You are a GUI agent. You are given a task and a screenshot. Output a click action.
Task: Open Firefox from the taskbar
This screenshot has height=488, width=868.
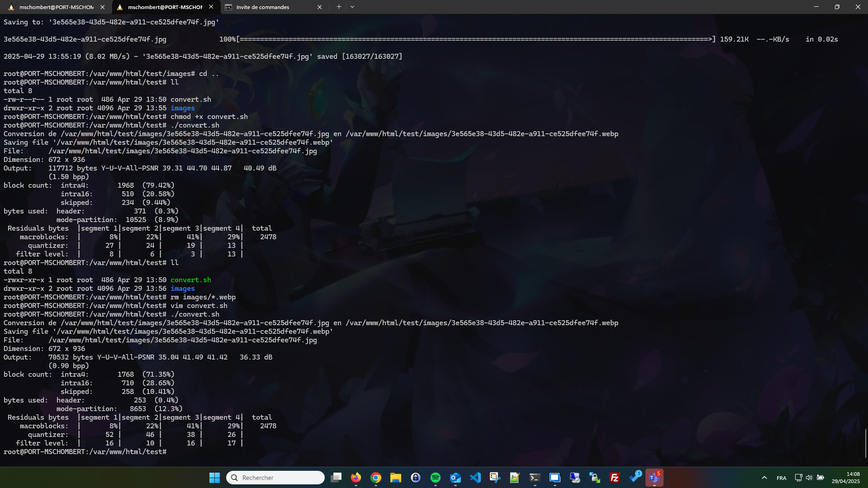(356, 478)
